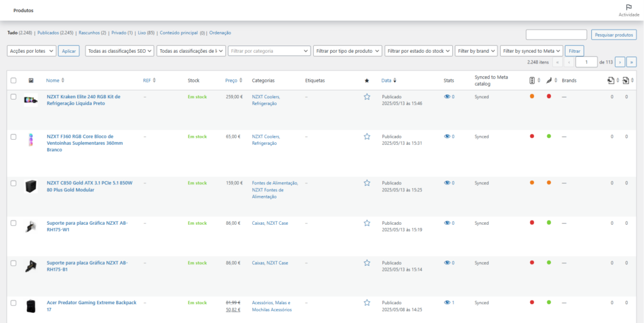The height and width of the screenshot is (323, 644).
Task: Go to first page double arrow
Action: click(557, 62)
